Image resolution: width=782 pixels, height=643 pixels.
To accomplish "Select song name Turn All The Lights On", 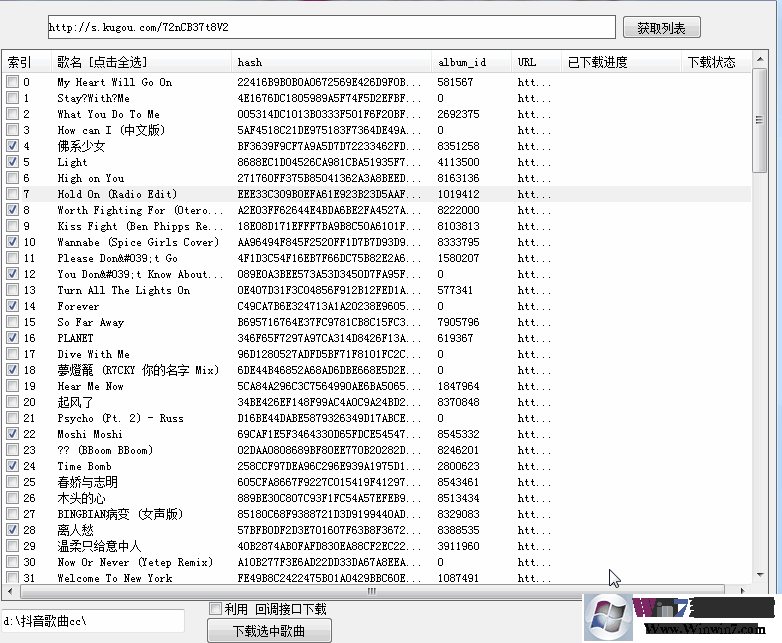I will 124,290.
